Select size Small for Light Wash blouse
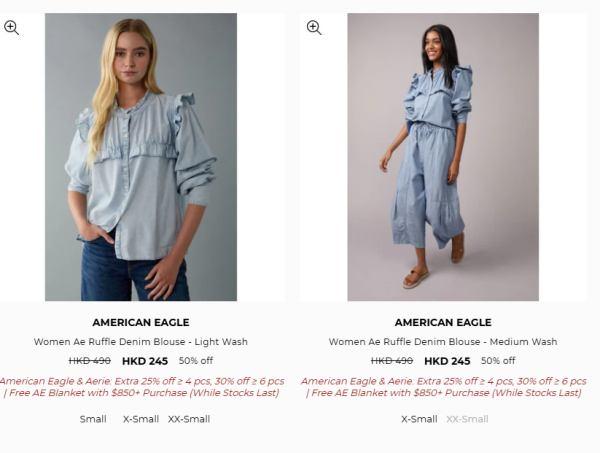This screenshot has width=600, height=453. click(x=93, y=419)
